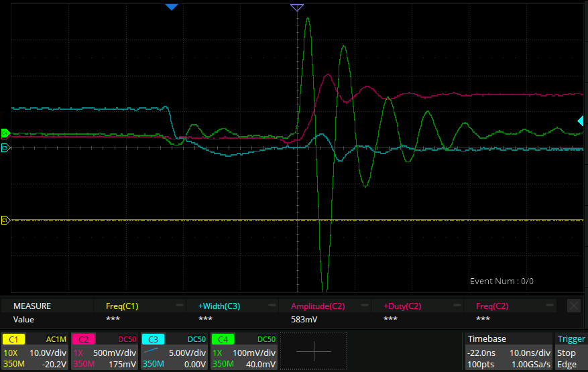Click the magenta C2 channel label

[84, 340]
